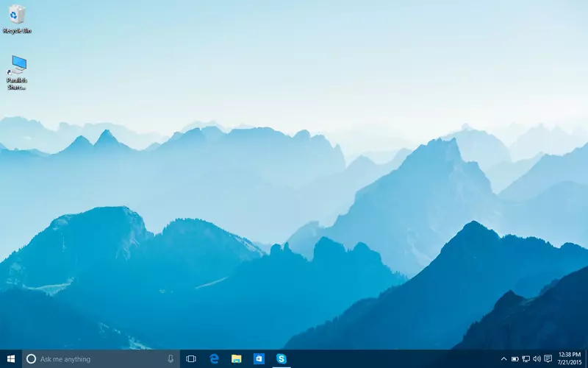Launch Microsoft Edge from the taskbar

[214, 359]
